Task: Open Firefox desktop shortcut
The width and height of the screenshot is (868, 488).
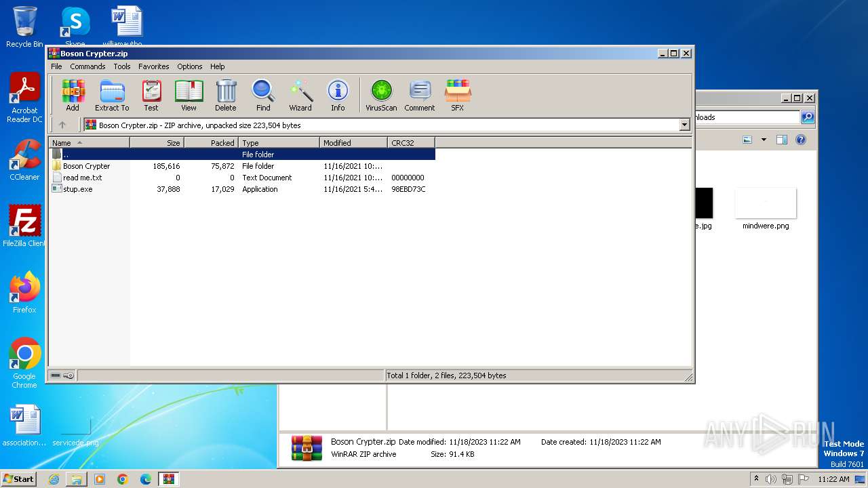Action: [24, 293]
